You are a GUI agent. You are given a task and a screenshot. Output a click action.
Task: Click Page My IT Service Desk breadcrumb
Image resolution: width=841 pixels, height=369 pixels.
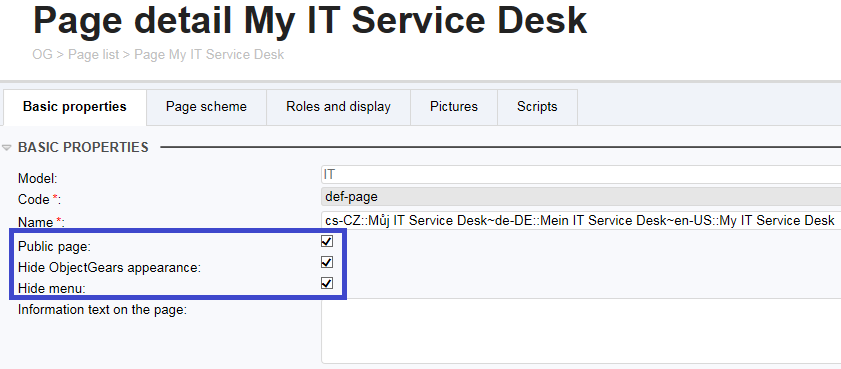[209, 55]
